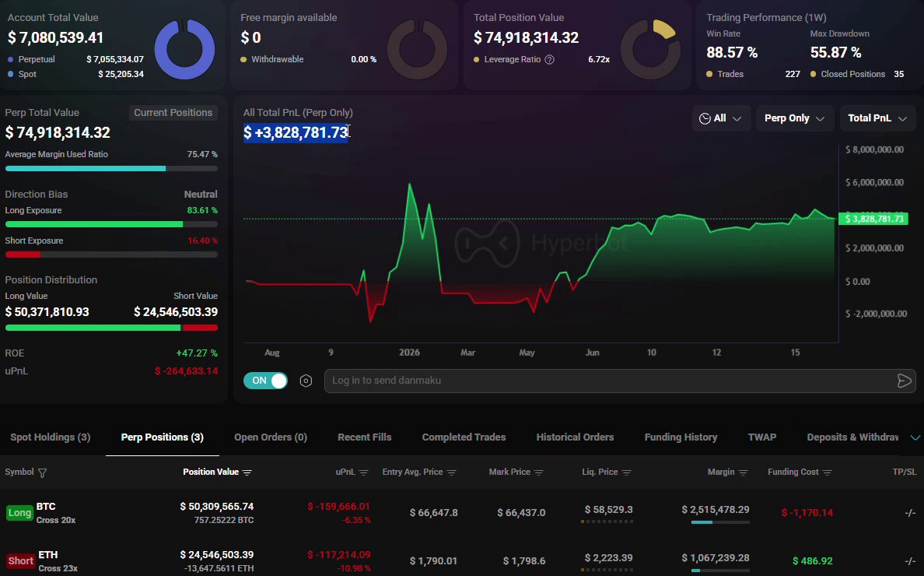This screenshot has height=576, width=924.
Task: Click the Perpetual value $7,055,334.07
Action: (115, 59)
